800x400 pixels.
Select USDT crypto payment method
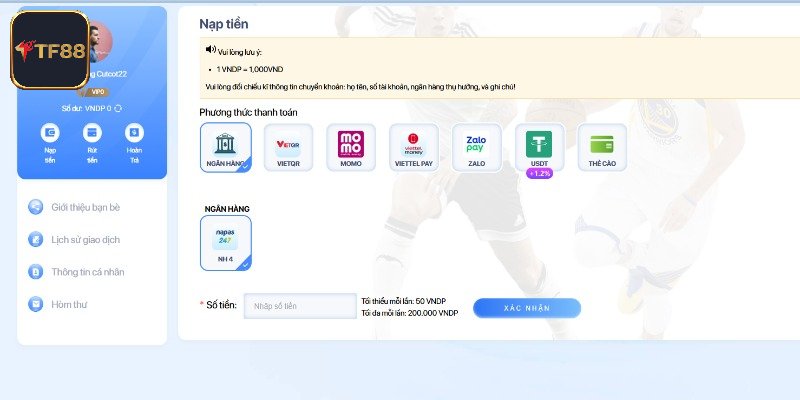click(540, 145)
